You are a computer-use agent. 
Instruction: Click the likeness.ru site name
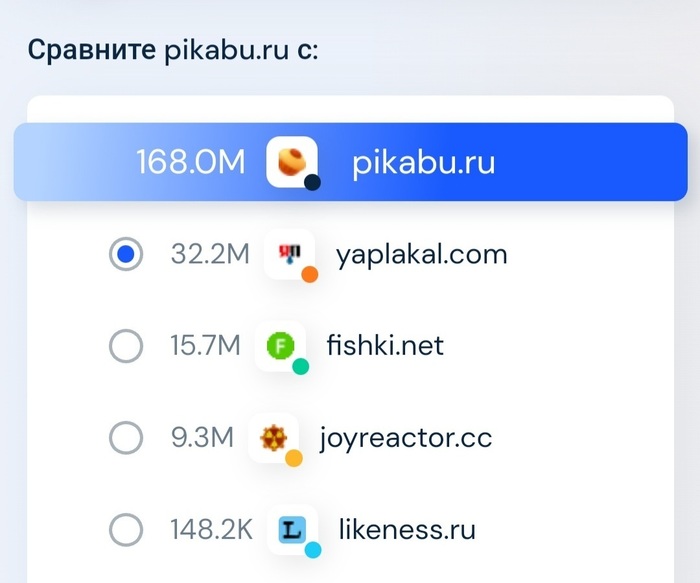click(407, 530)
